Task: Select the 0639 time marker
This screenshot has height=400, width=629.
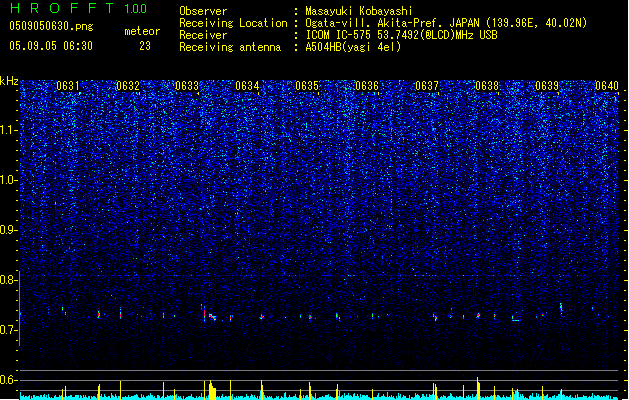Action: [x=547, y=86]
